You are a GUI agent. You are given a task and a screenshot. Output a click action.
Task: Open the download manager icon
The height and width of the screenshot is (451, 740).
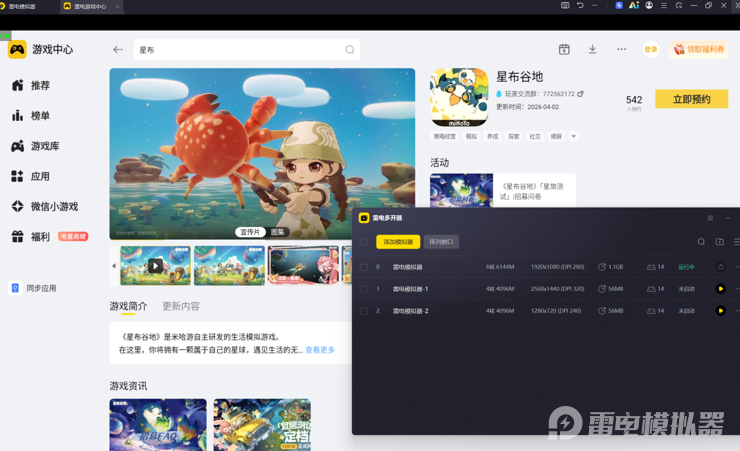(x=592, y=50)
